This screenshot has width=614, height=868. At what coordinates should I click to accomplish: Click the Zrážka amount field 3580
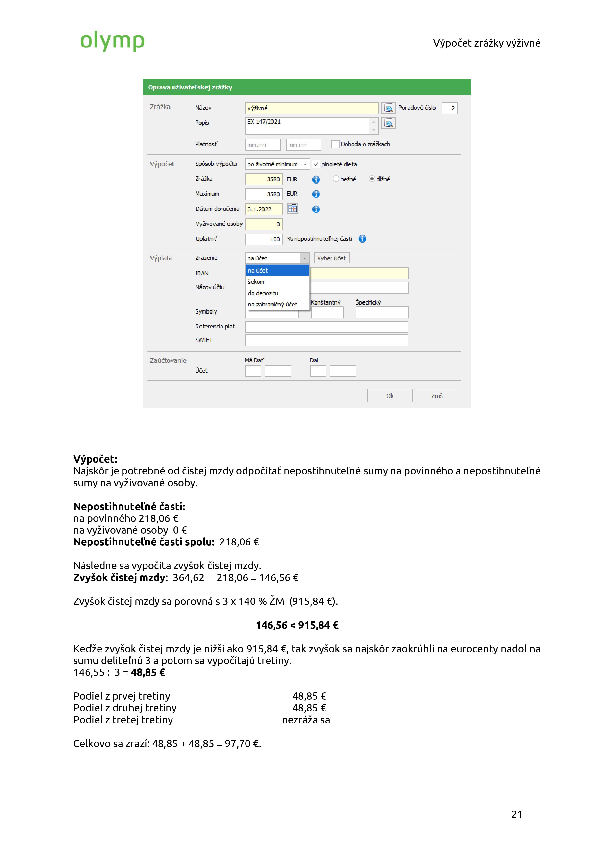coord(264,179)
